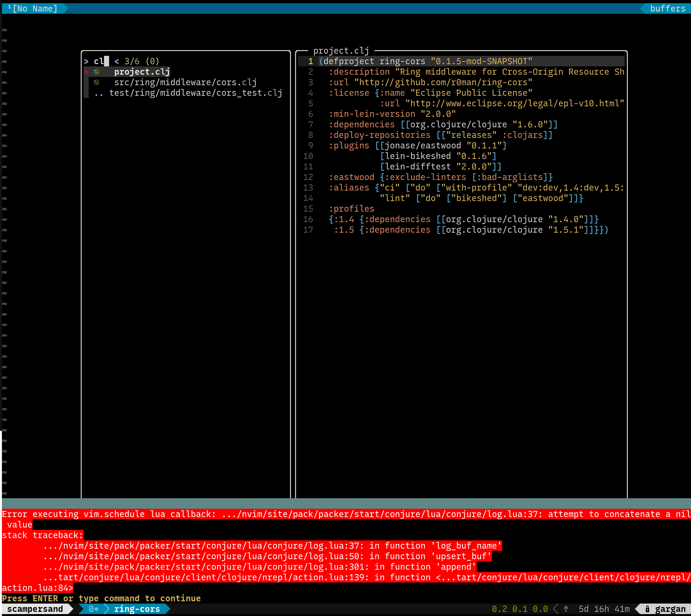Click the 3/6 (0) match counter

[142, 61]
